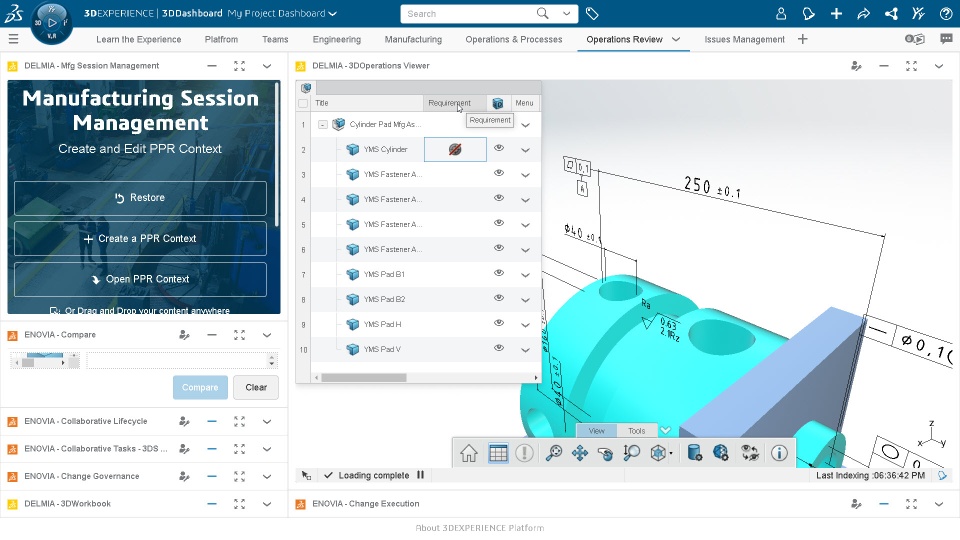960x540 pixels.
Task: Click the Compare button
Action: click(x=200, y=388)
